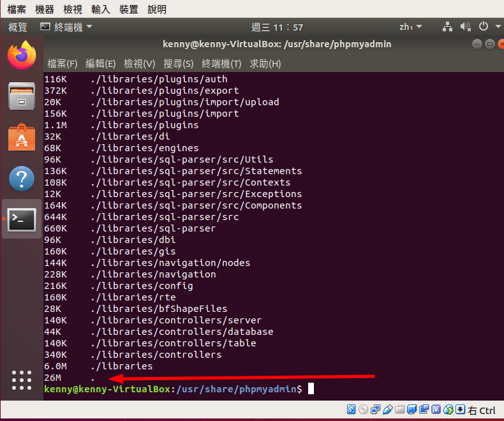Open the network status icon in top bar

pos(447,27)
